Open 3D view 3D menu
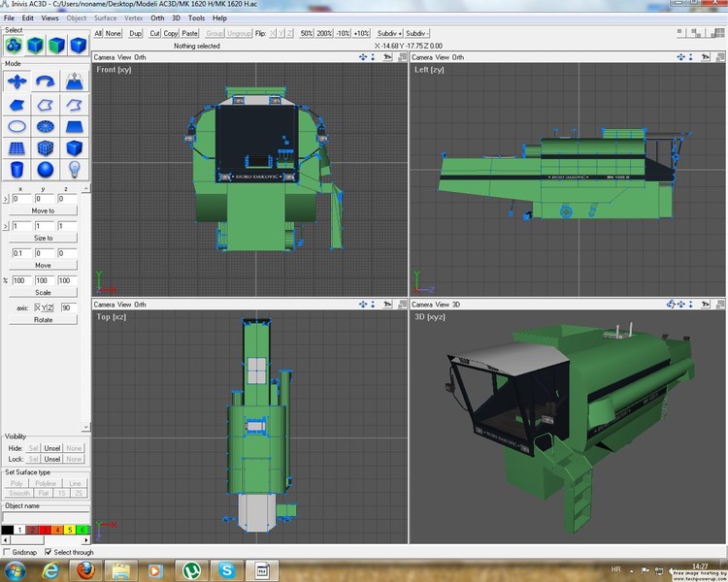 pos(456,305)
